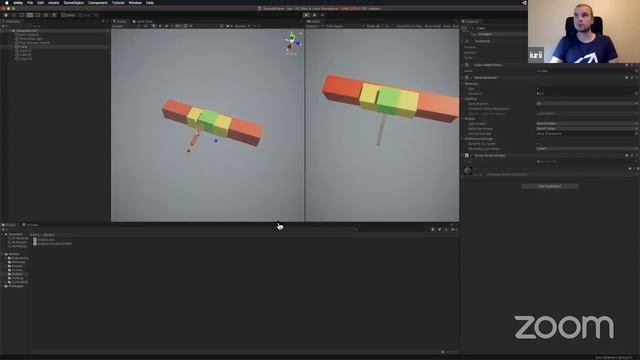Open the Component menu
The image size is (640, 360).
coord(98,3)
